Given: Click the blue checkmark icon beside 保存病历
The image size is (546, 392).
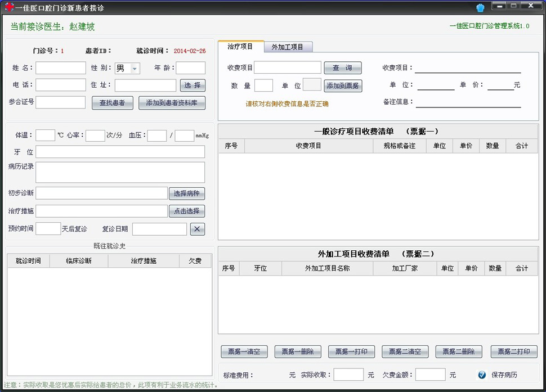Looking at the screenshot, I should coord(482,375).
